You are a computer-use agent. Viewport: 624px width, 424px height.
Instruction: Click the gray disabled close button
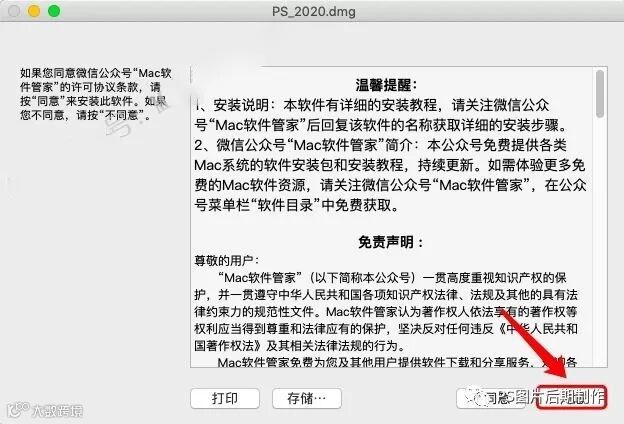(14, 11)
